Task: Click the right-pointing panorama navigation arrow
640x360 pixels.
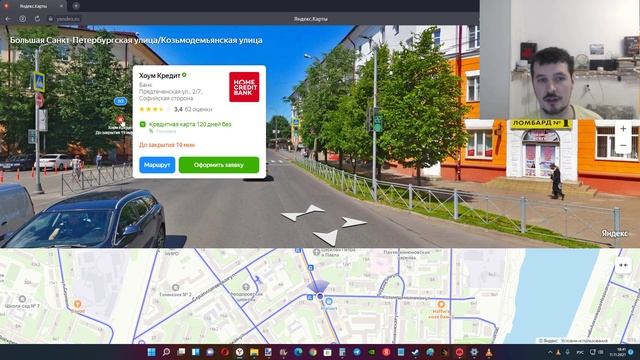Action: coord(353,222)
